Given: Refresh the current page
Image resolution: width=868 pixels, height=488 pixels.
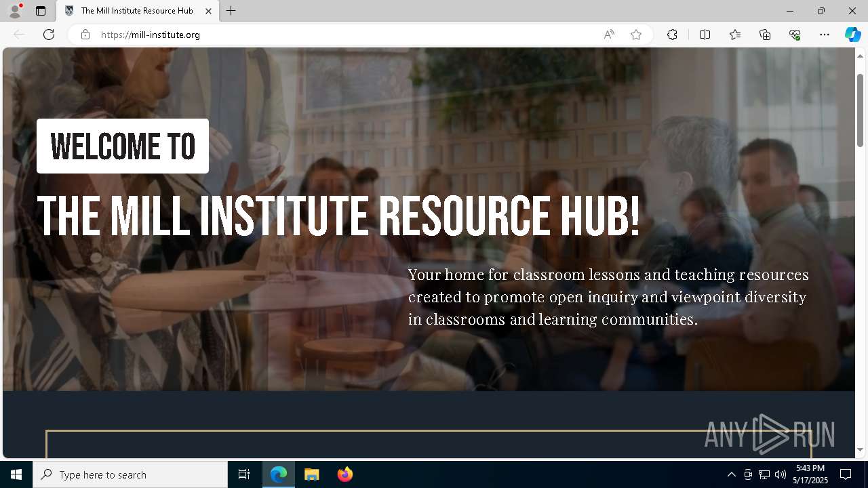Looking at the screenshot, I should coord(49,35).
